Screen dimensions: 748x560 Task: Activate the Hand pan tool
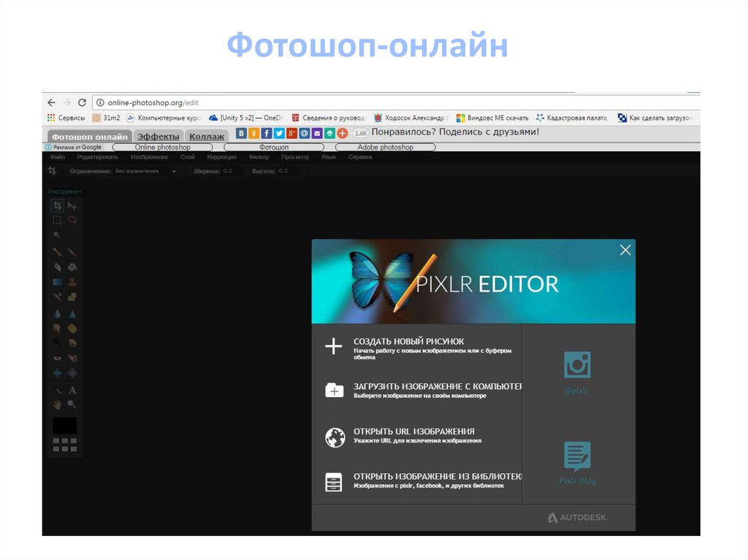pos(57,404)
